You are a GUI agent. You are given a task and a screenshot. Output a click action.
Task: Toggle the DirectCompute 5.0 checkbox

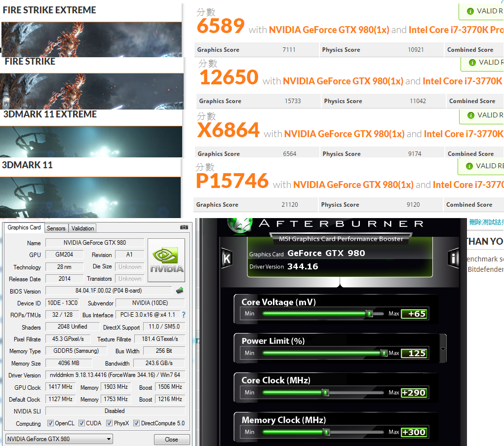click(136, 423)
